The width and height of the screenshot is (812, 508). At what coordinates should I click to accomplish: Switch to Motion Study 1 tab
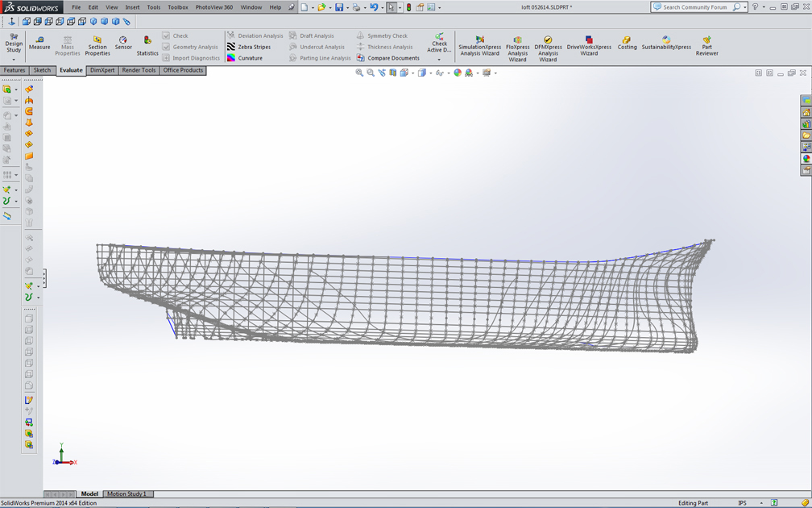(x=127, y=494)
